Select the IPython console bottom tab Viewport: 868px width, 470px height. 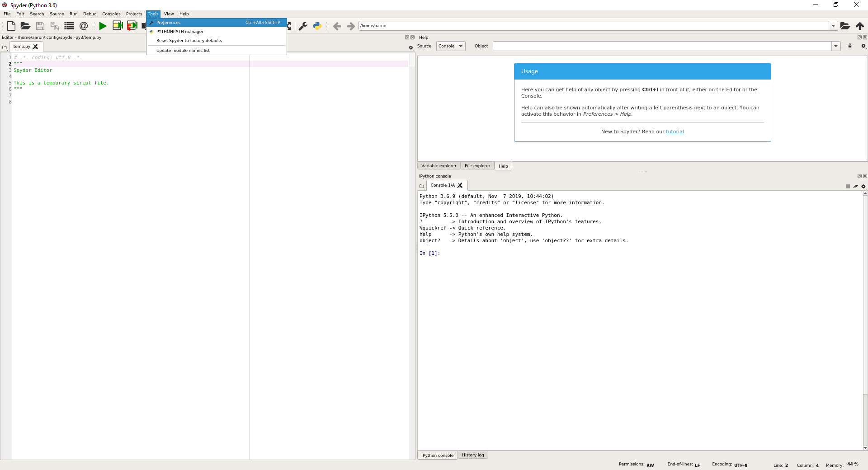tap(438, 456)
